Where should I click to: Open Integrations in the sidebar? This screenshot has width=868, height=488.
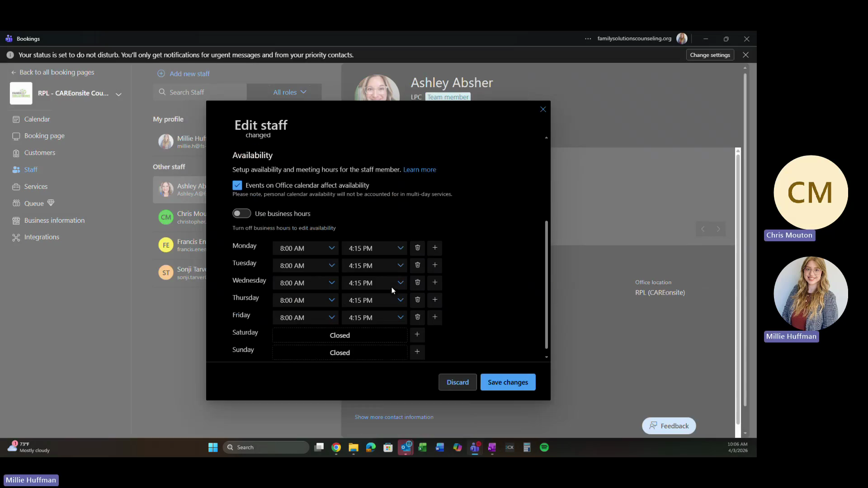pyautogui.click(x=42, y=237)
